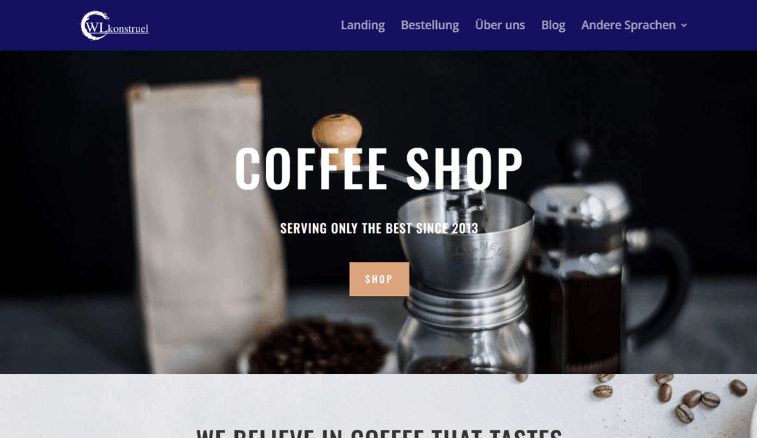Navigate to the Blog
The height and width of the screenshot is (438, 757).
click(553, 25)
